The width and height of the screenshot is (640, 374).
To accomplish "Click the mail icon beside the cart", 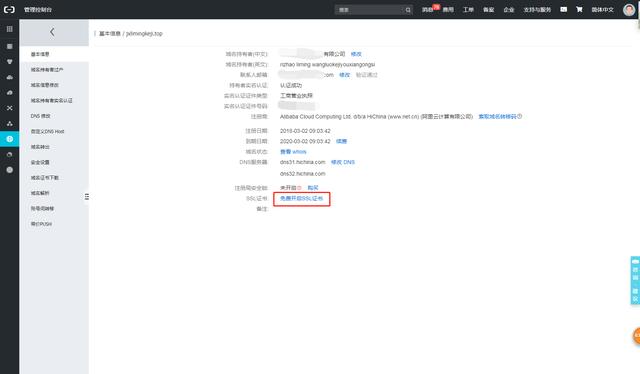I will pyautogui.click(x=564, y=9).
